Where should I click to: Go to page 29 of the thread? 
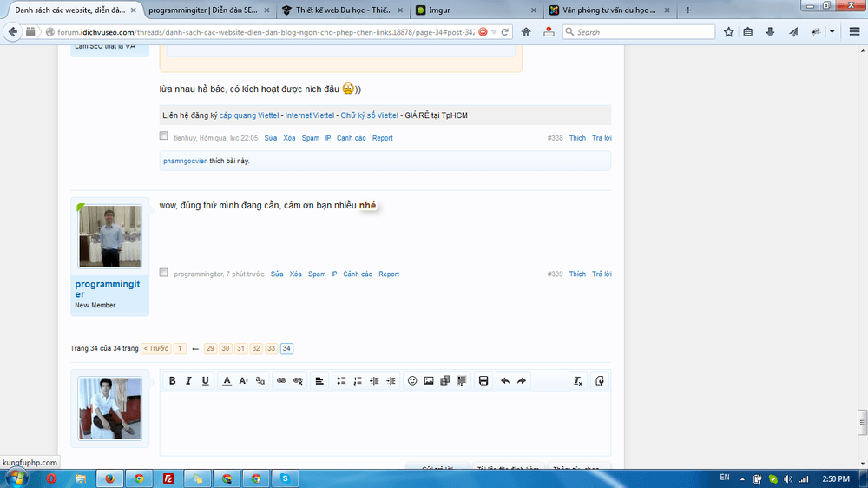pos(210,348)
